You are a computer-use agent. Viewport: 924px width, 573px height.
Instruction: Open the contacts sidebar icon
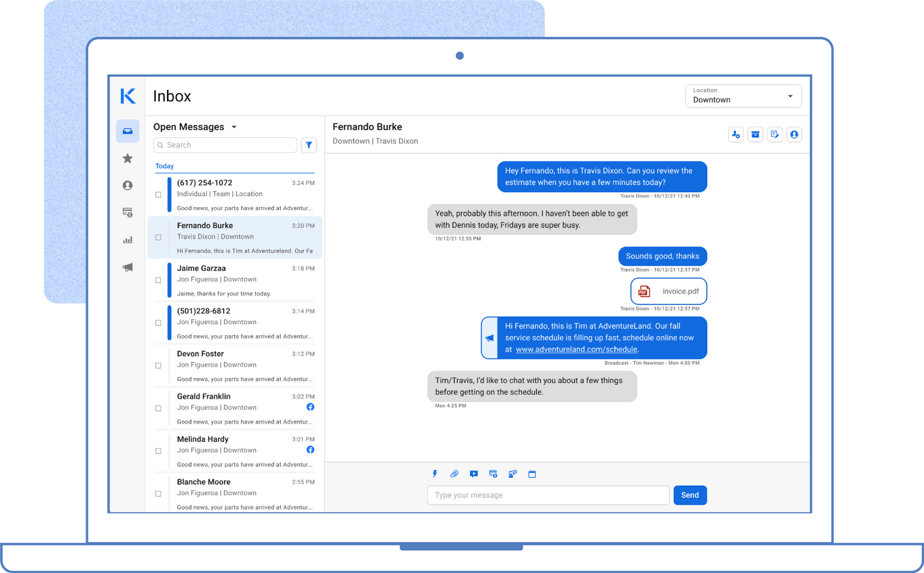(128, 185)
